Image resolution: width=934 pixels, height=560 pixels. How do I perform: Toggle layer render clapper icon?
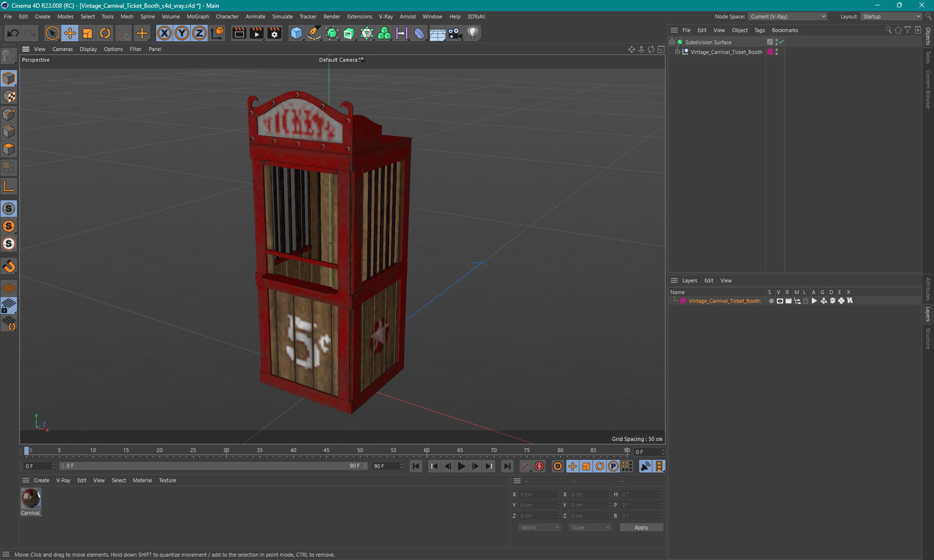coord(789,301)
